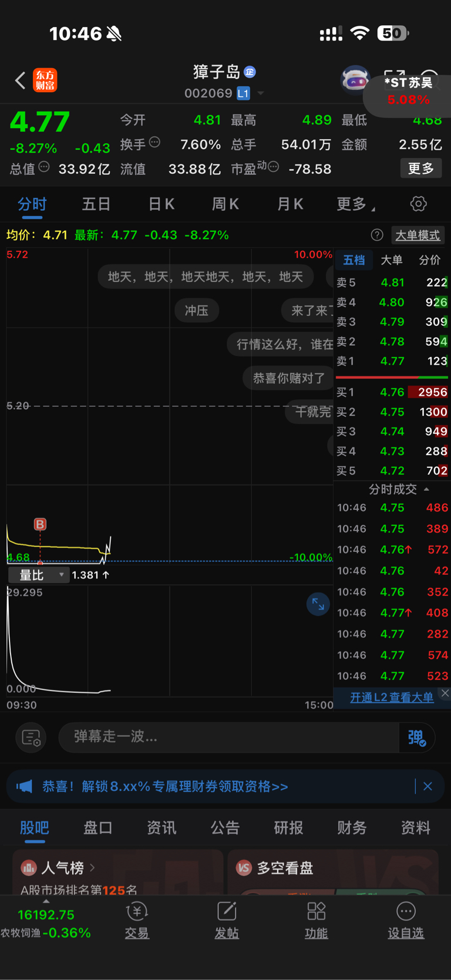The height and width of the screenshot is (980, 451).
Task: Switch to 财务 tab
Action: click(352, 827)
